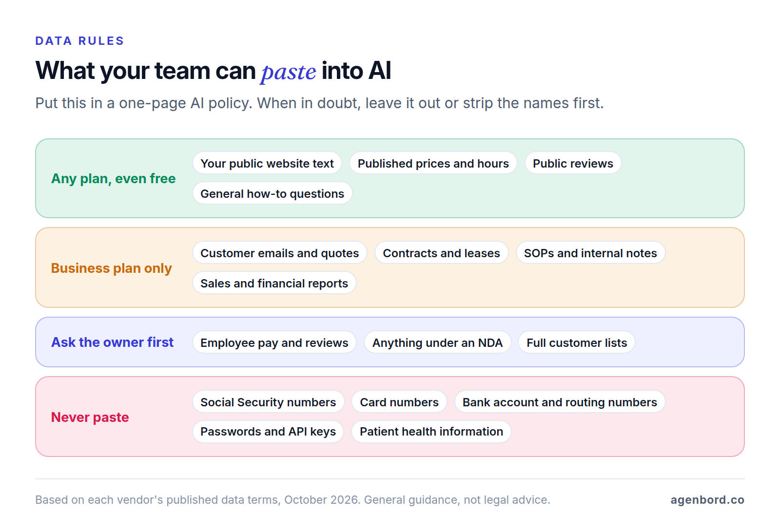Image resolution: width=780 pixels, height=532 pixels.
Task: Select the "Contracts and leases" chip
Action: coord(442,253)
